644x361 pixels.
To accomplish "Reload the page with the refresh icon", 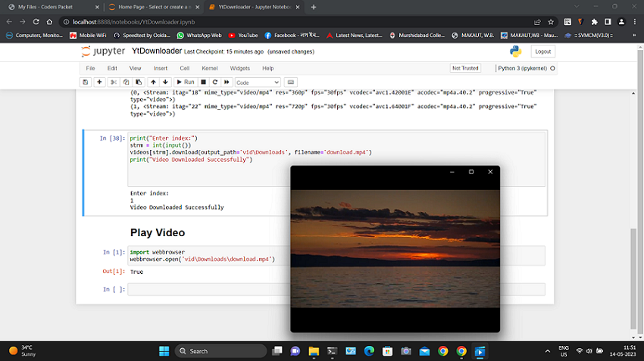I will pyautogui.click(x=36, y=22).
